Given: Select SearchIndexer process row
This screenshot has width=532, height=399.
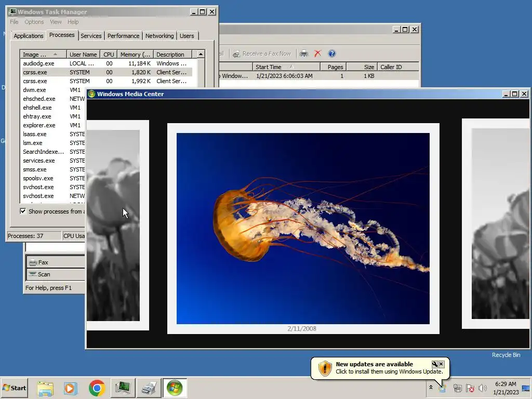Looking at the screenshot, I should click(53, 152).
